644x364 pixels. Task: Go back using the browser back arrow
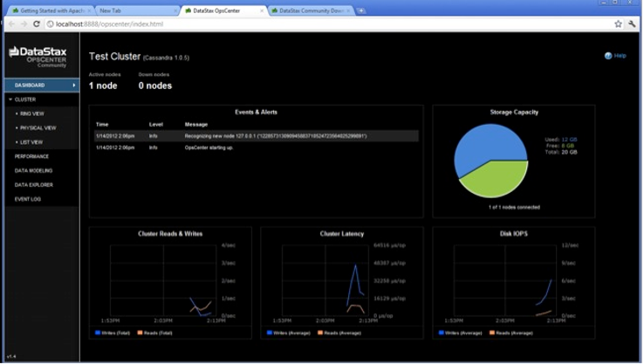[11, 24]
